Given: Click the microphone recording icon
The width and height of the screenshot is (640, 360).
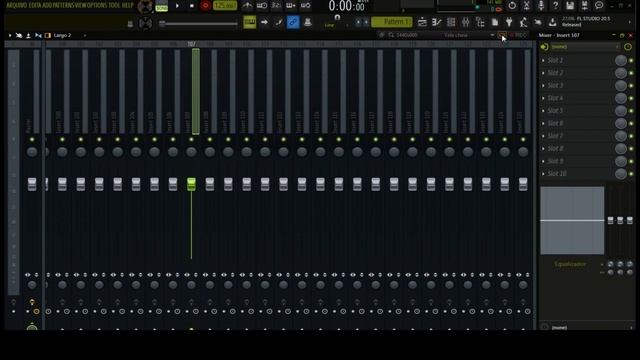Looking at the screenshot, I should [x=541, y=5].
